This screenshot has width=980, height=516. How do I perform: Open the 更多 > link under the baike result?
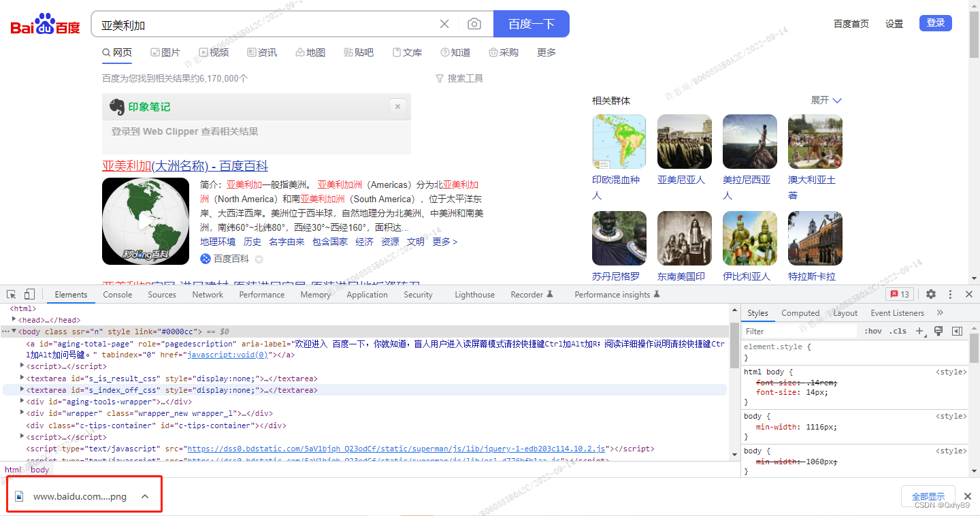coord(445,242)
